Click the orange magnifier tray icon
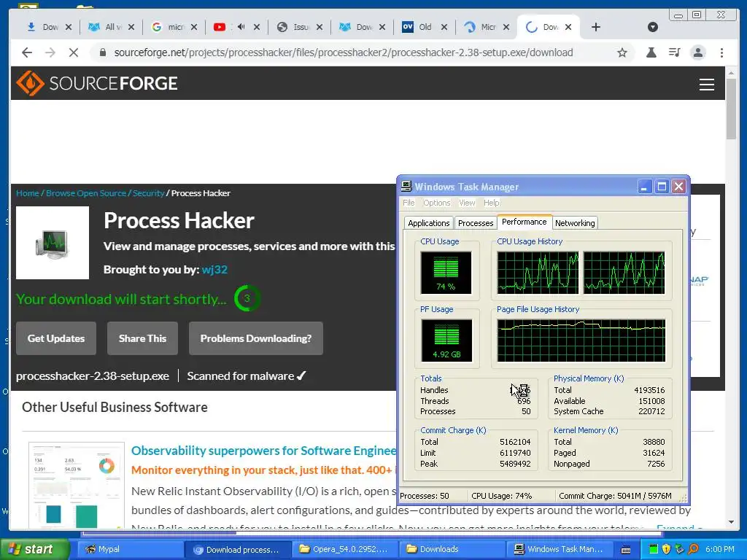Screen dimensions: 747x560 (x=693, y=550)
